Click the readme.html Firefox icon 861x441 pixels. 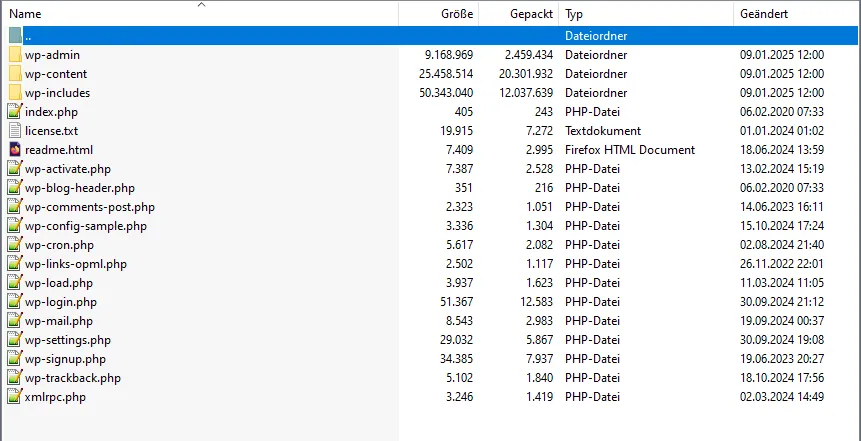pos(15,149)
